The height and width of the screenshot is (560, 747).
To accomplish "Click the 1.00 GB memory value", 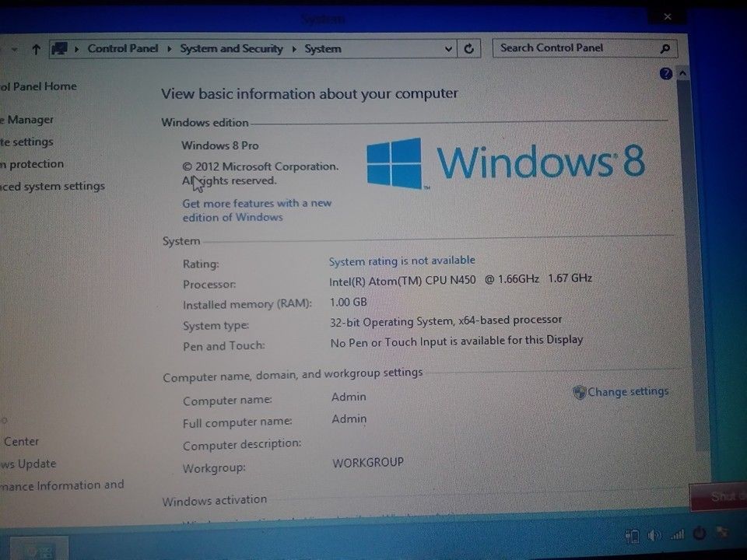I will tap(349, 303).
